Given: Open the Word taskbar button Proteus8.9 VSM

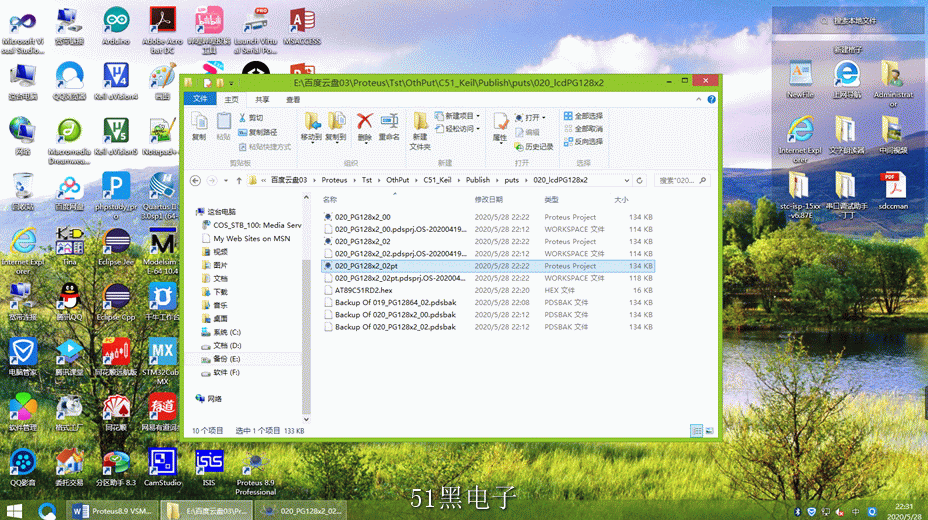Looking at the screenshot, I should [111, 511].
